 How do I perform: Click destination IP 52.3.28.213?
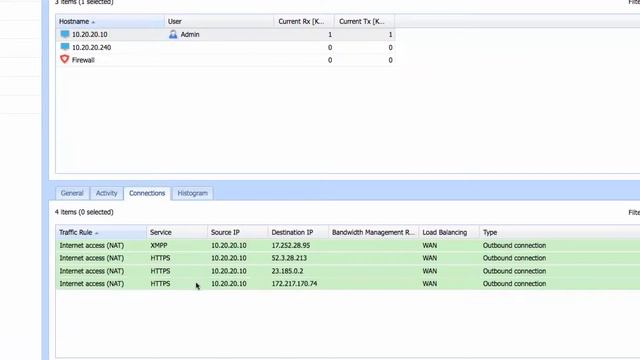click(289, 258)
